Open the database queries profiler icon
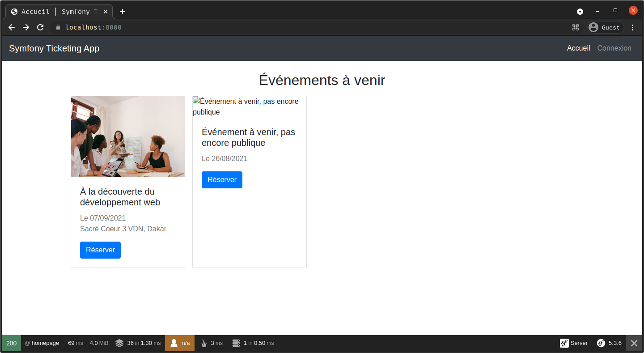644x353 pixels. (236, 343)
